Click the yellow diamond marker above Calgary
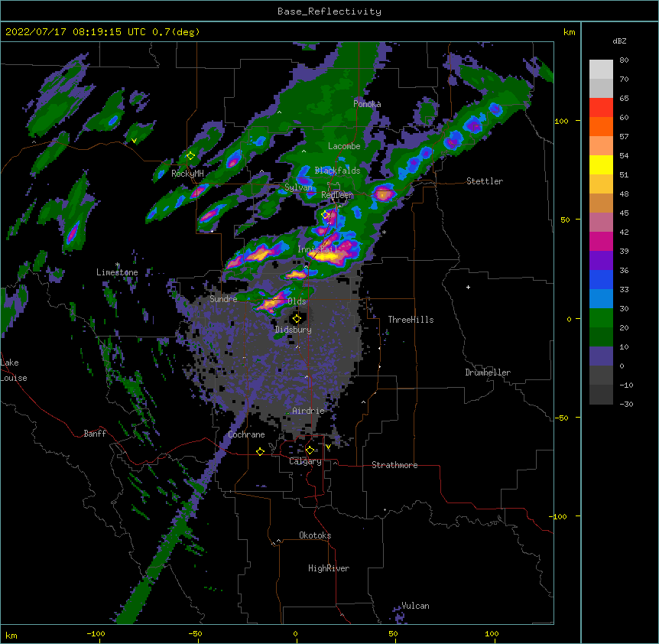 point(310,450)
